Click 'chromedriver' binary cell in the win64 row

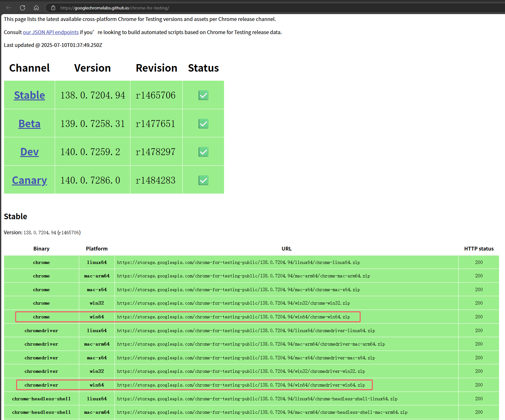[x=41, y=385]
